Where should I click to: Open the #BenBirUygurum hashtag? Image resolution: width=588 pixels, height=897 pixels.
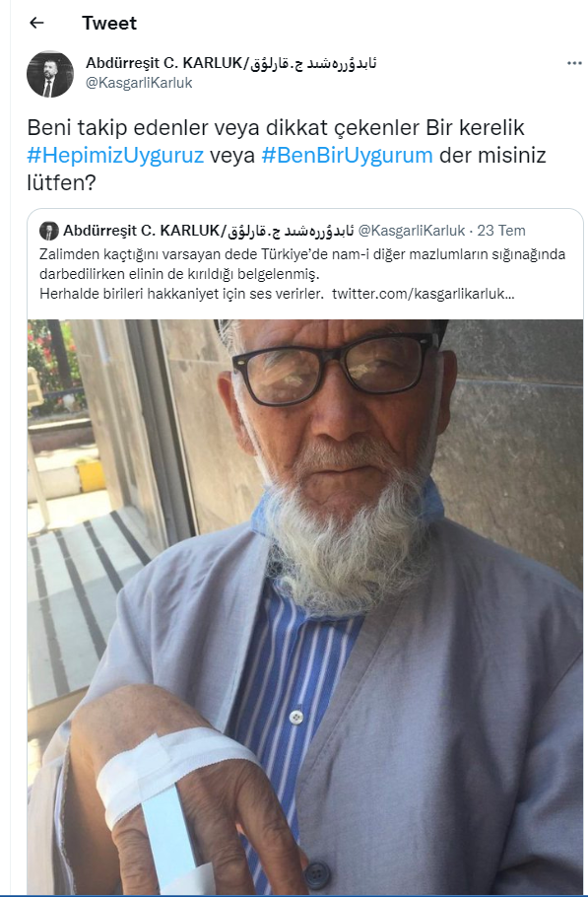(x=347, y=155)
